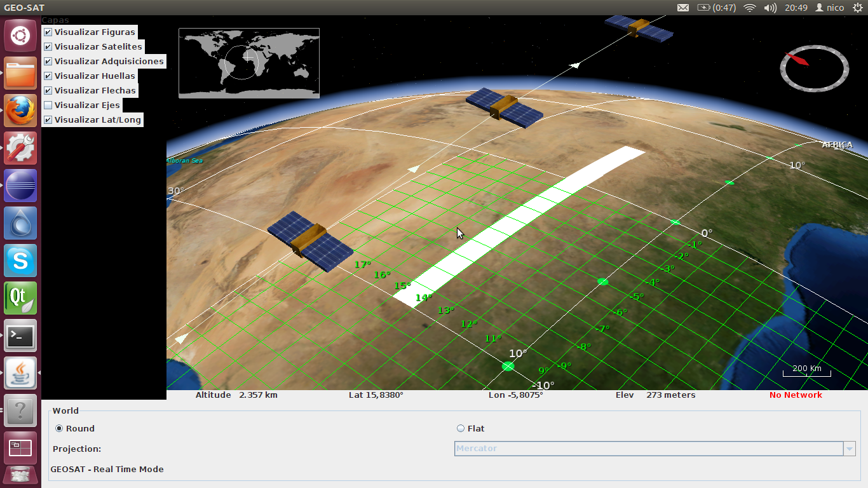This screenshot has height=488, width=868.
Task: Click the clock showing 20:49
Action: coord(796,8)
